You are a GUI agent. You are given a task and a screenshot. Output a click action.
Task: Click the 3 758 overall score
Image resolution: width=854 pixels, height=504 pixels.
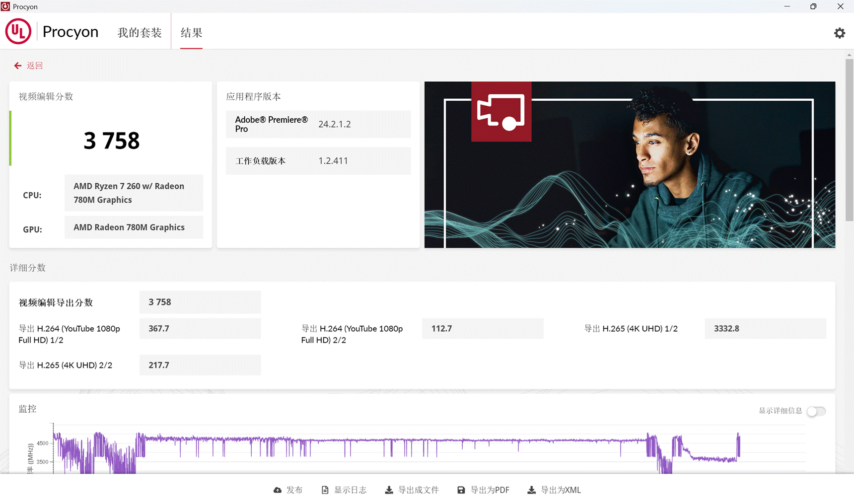coord(112,141)
